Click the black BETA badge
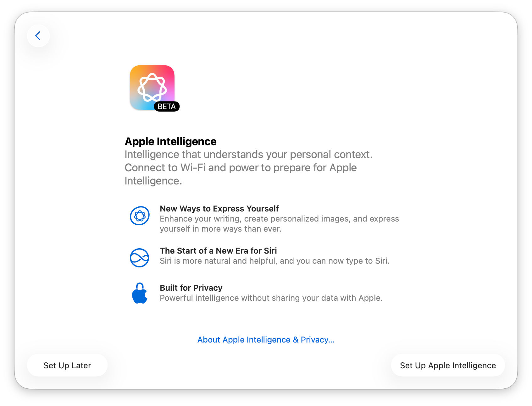 167,107
